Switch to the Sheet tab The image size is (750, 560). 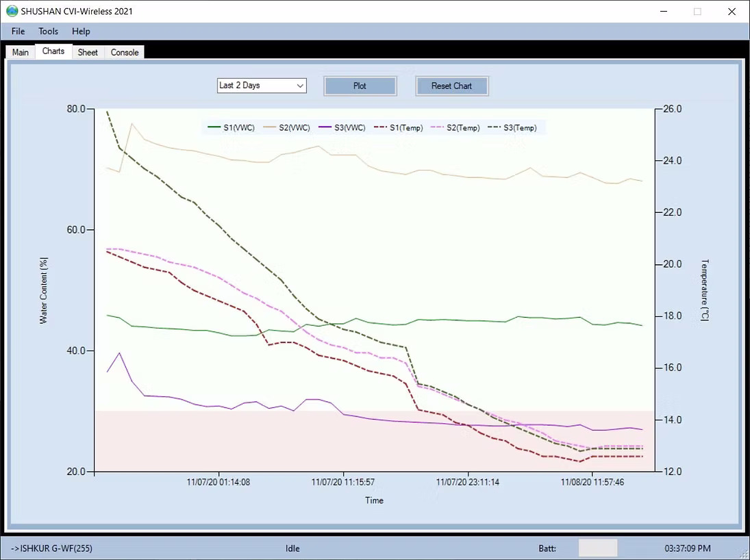pos(88,53)
